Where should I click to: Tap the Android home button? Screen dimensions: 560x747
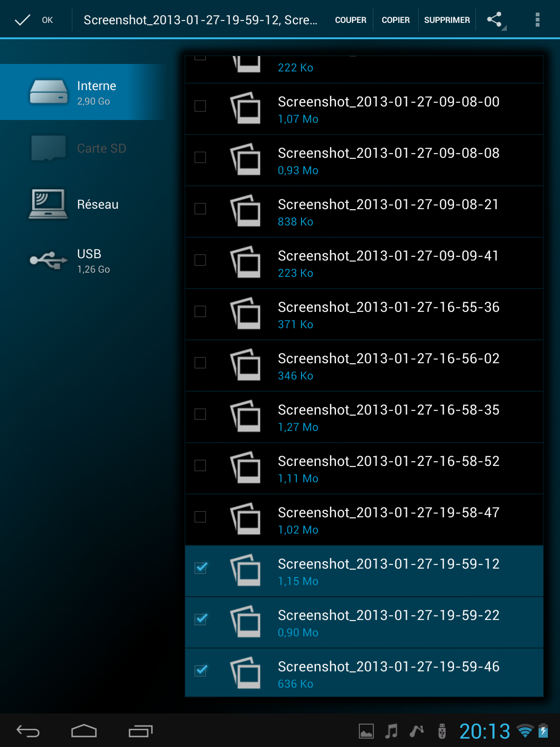tap(84, 731)
